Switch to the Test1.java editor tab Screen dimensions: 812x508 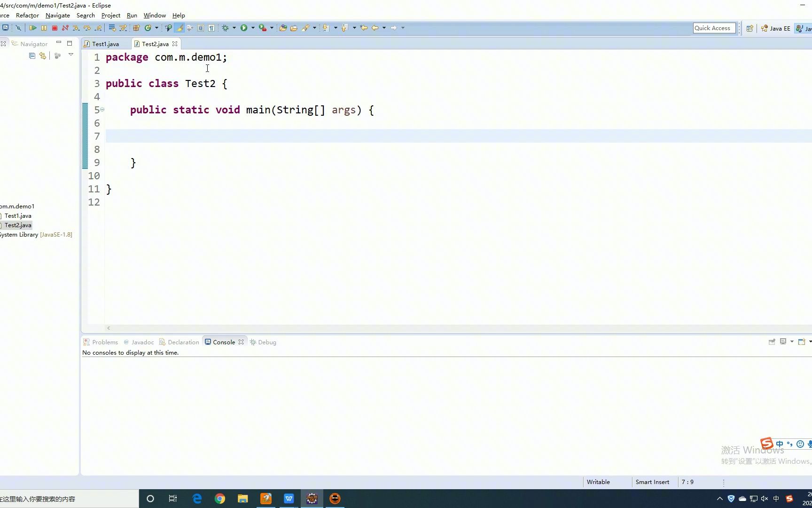pyautogui.click(x=105, y=44)
